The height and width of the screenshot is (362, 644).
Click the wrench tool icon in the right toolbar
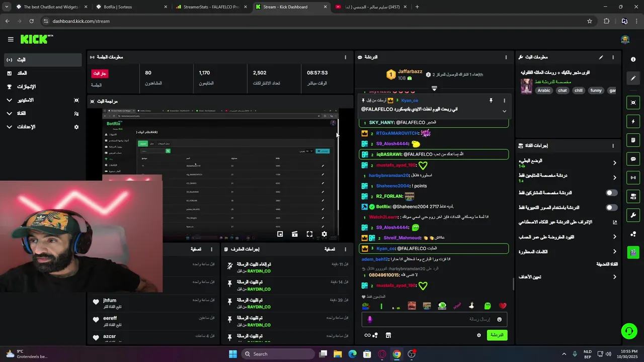pos(633,215)
